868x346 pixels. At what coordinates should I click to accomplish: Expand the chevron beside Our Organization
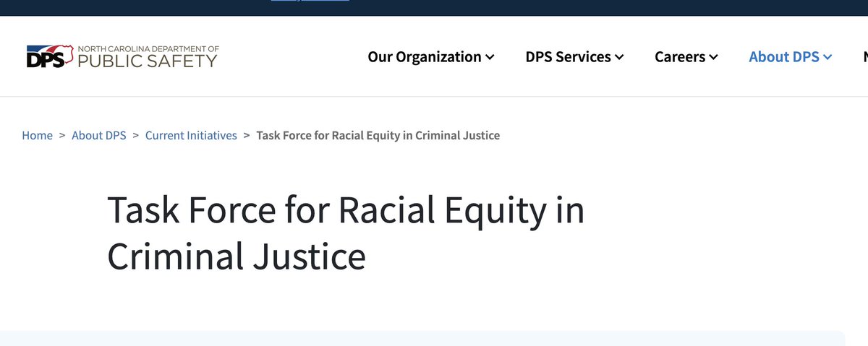(490, 57)
